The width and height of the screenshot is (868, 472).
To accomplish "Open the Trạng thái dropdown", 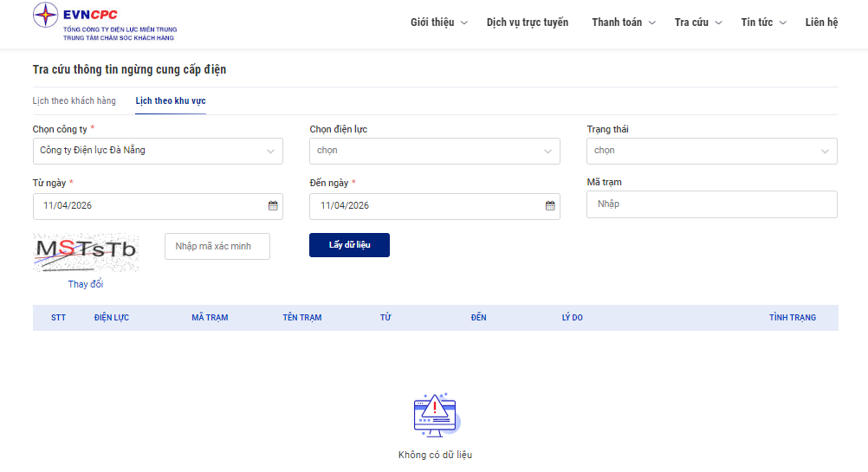I will [712, 151].
